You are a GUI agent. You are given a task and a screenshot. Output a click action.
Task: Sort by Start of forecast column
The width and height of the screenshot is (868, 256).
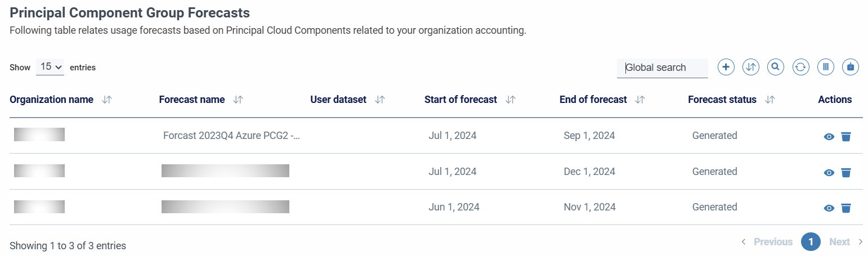click(511, 100)
